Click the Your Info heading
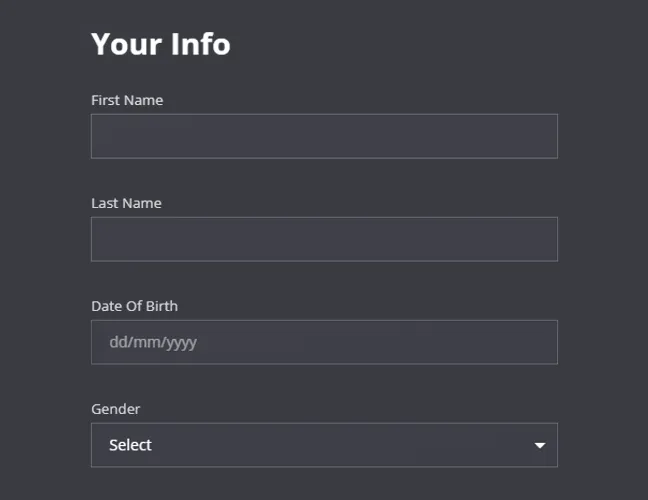Image resolution: width=648 pixels, height=500 pixels. click(160, 44)
